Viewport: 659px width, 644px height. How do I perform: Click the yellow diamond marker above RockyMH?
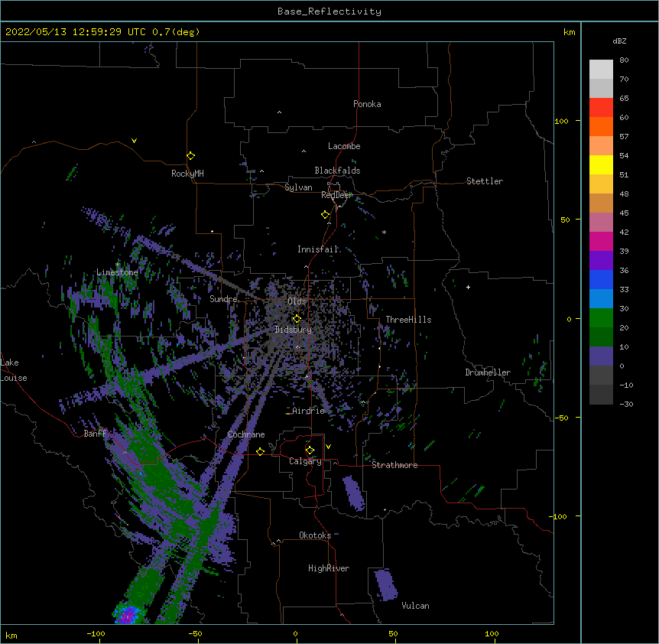click(x=190, y=156)
